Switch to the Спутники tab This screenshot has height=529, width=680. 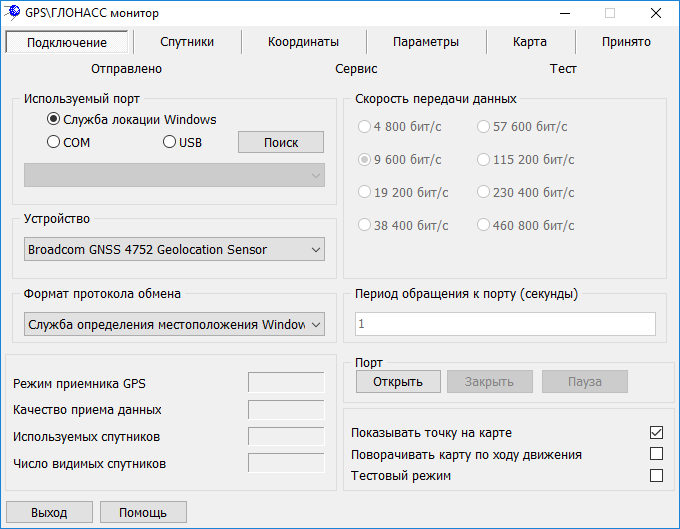point(187,42)
